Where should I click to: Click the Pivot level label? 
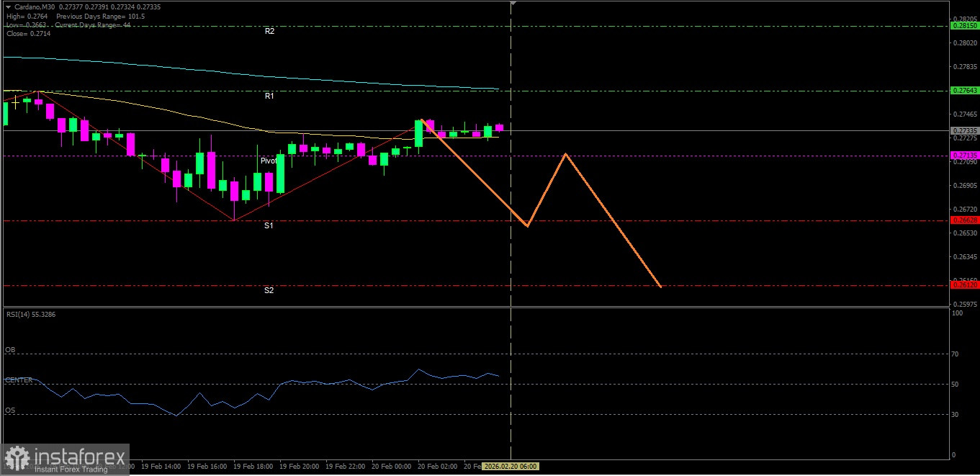[269, 161]
